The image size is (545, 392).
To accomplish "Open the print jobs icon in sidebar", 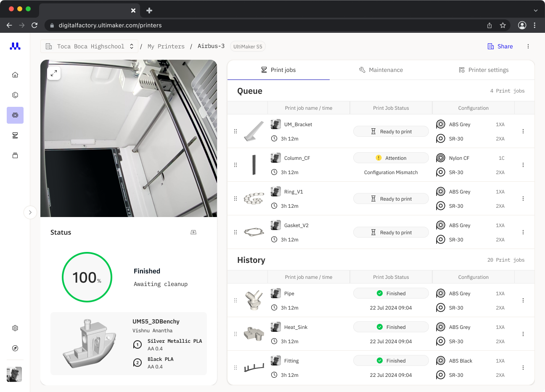I will 15,135.
